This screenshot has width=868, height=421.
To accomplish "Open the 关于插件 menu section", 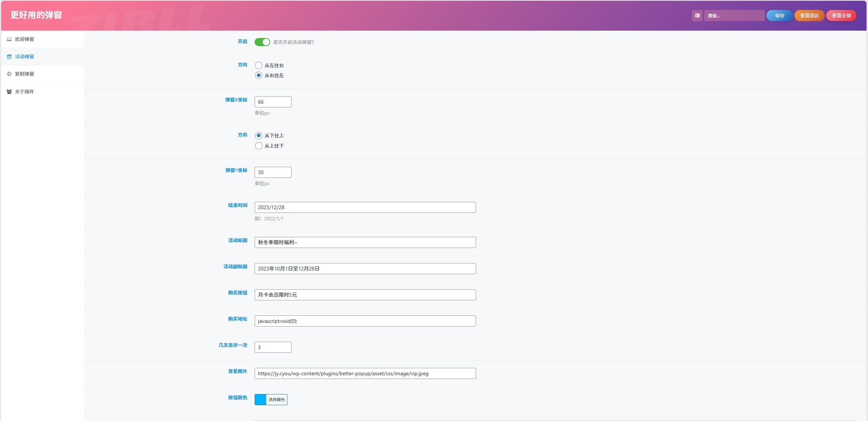I will click(x=42, y=92).
